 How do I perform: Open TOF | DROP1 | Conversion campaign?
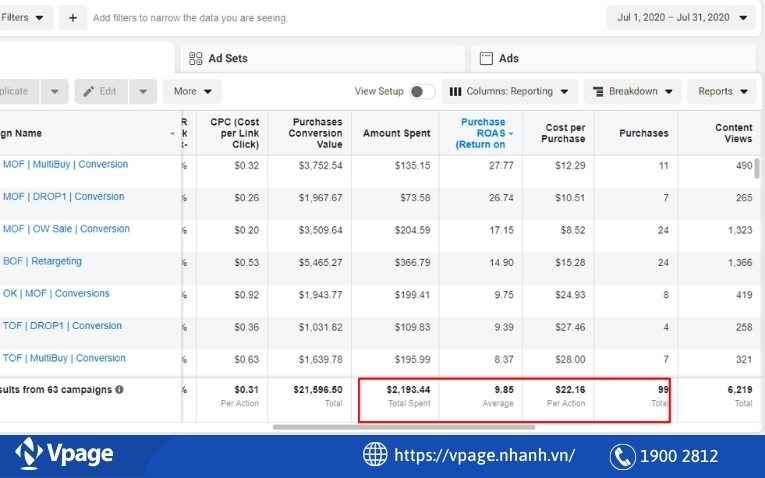(x=62, y=326)
